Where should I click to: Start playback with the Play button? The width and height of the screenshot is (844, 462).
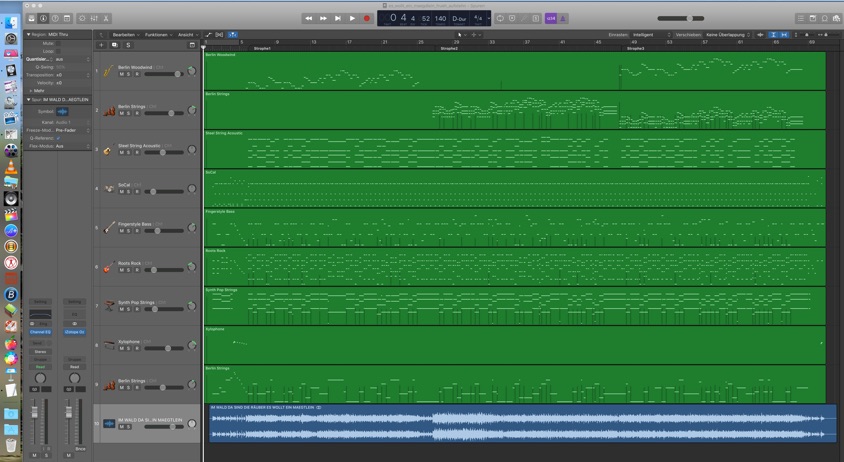click(352, 18)
